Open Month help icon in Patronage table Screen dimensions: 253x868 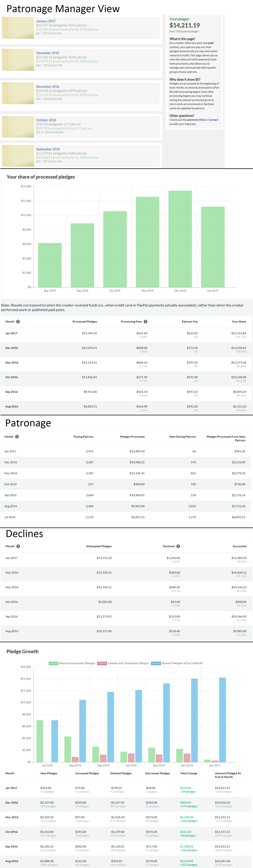pos(17,437)
